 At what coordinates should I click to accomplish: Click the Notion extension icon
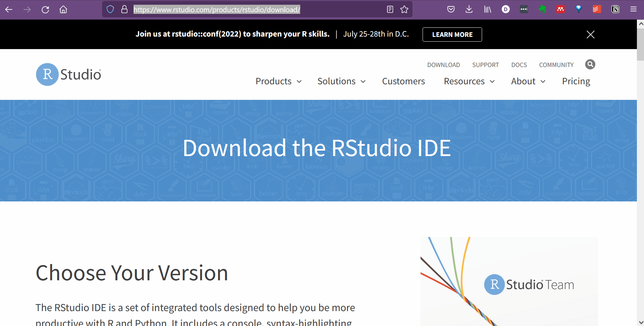[x=615, y=9]
